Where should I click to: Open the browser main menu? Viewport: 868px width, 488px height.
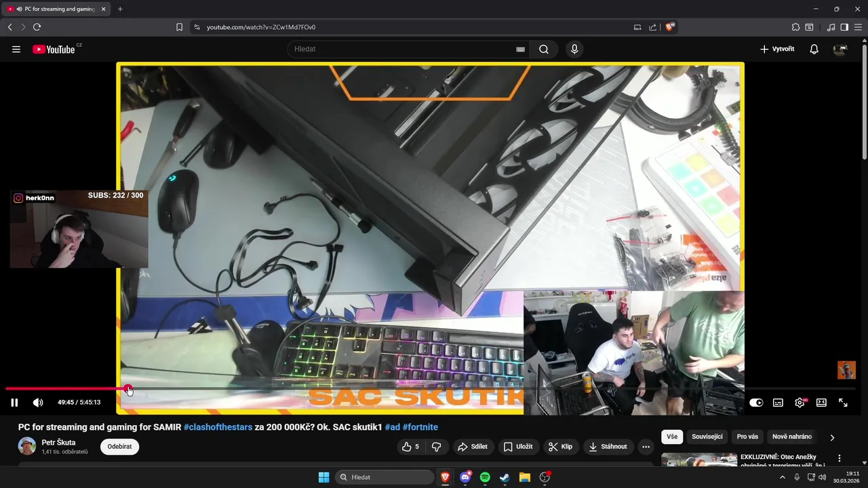(x=858, y=27)
